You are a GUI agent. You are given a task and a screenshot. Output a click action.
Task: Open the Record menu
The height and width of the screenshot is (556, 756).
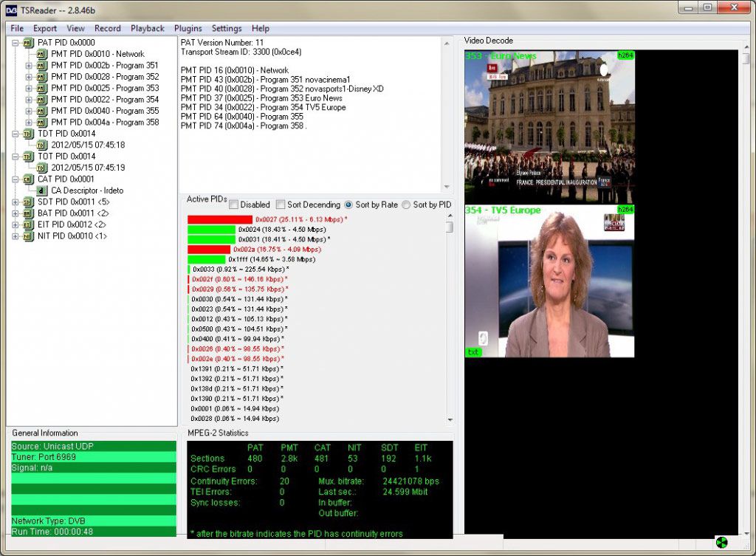108,29
